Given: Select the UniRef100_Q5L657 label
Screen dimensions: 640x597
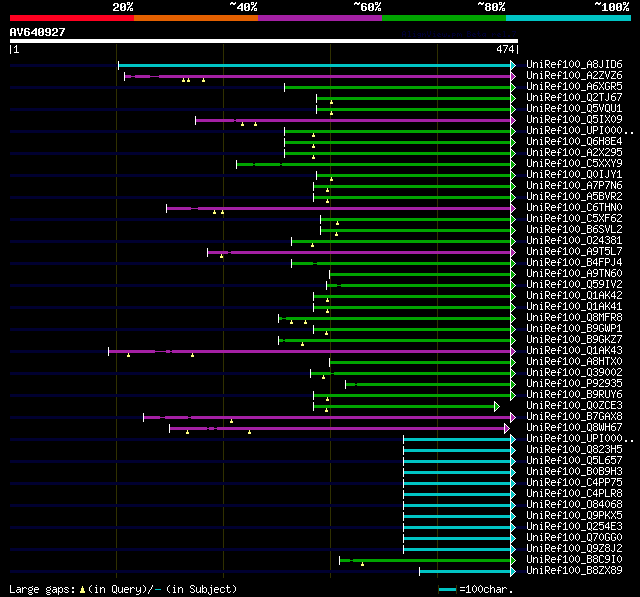Looking at the screenshot, I should pyautogui.click(x=574, y=461).
